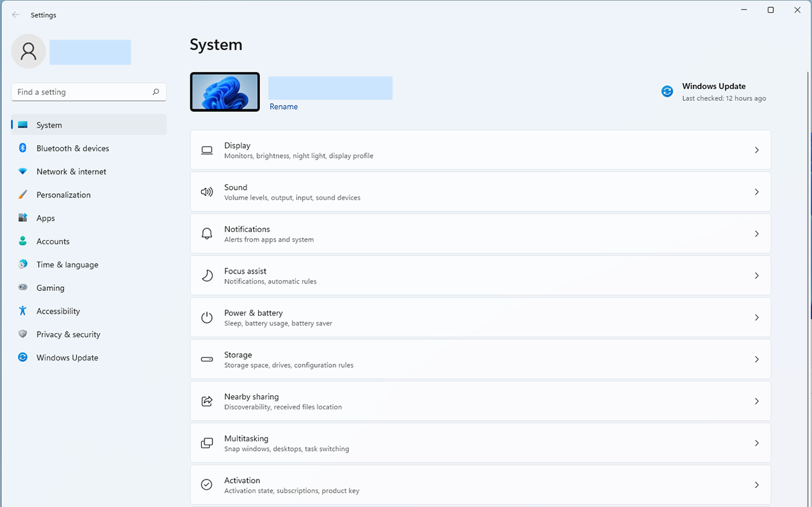This screenshot has width=812, height=507.
Task: Click the Network wifi icon in sidebar
Action: click(x=23, y=171)
